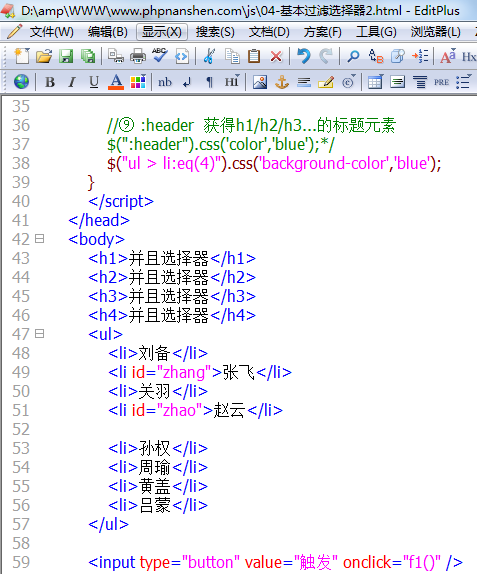Screen dimensions: 477x574
Task: Click the text 'background-color' in line 38
Action: point(324,163)
